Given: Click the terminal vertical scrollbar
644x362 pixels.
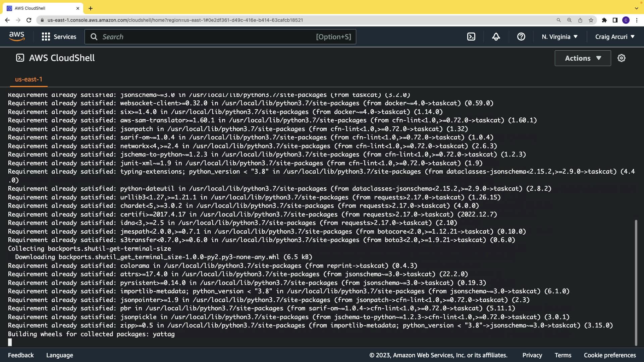Looking at the screenshot, I should point(636,282).
